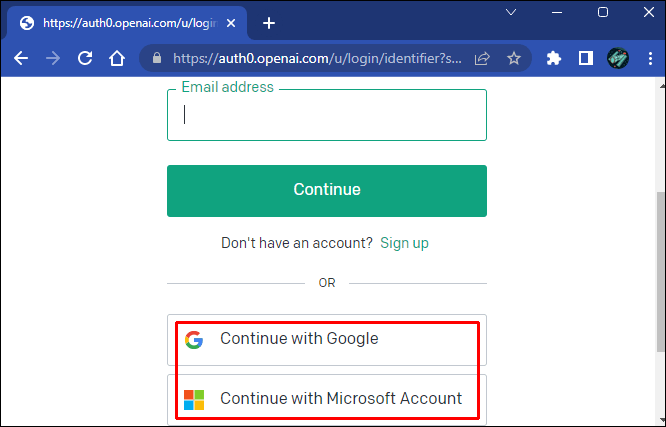The height and width of the screenshot is (427, 666).
Task: Open a new tab with plus button
Action: [x=268, y=23]
